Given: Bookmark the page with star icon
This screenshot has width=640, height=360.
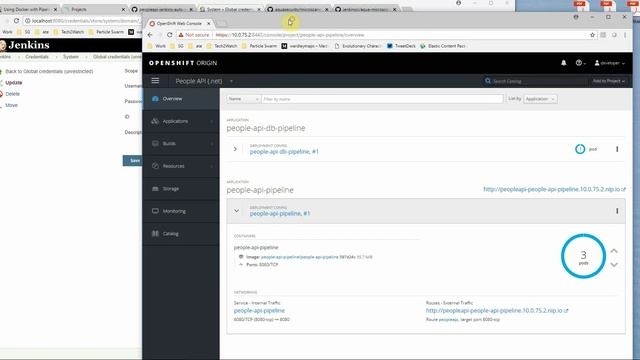Looking at the screenshot, I should tap(592, 35).
